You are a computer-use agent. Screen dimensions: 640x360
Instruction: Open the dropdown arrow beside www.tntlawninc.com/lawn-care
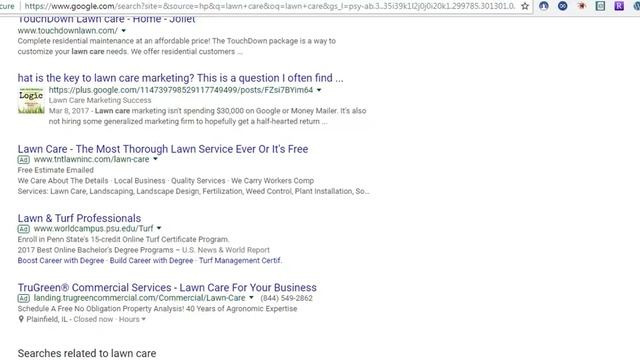click(156, 159)
